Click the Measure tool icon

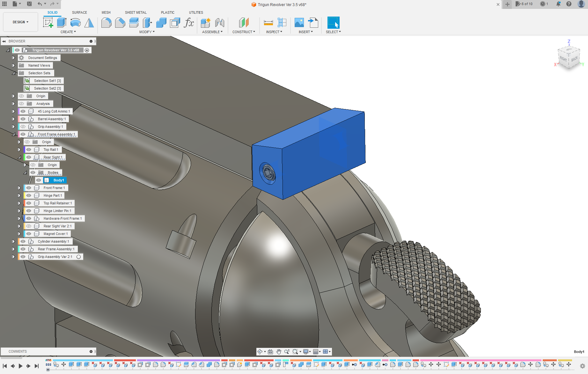(268, 23)
